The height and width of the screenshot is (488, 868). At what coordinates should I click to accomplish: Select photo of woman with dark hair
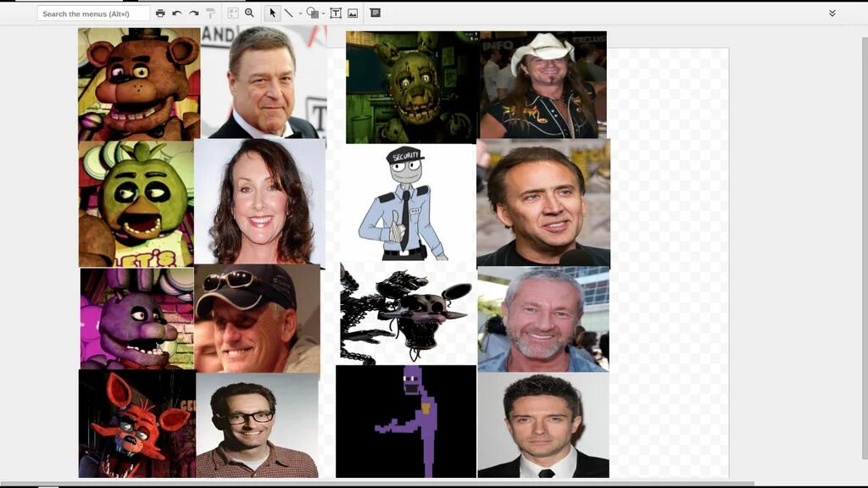point(259,202)
